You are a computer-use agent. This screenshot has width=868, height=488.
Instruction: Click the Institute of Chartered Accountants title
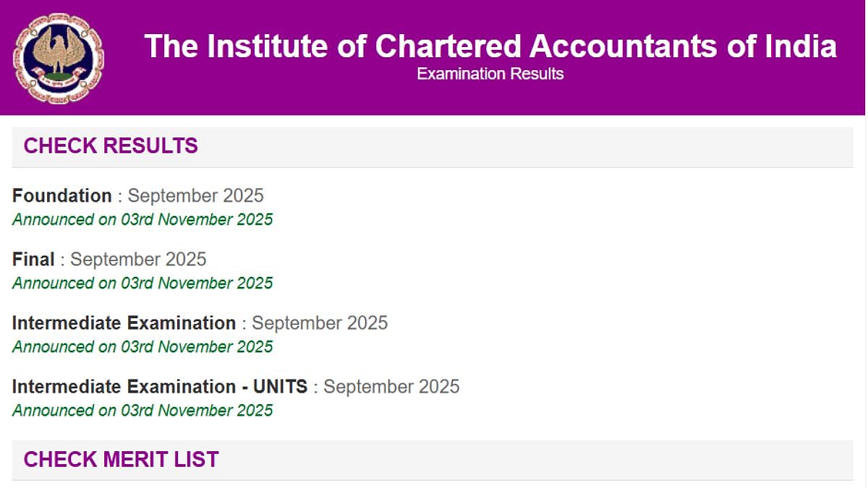pyautogui.click(x=490, y=46)
